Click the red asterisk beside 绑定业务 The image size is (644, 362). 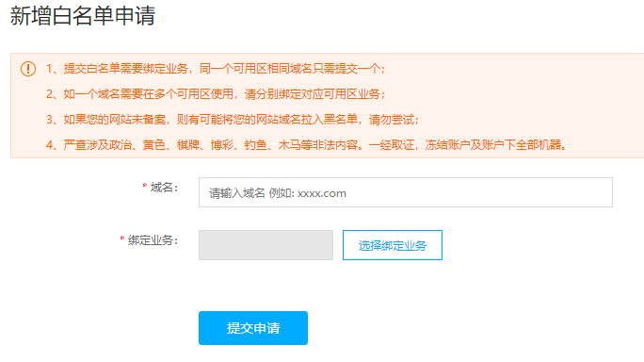(122, 239)
